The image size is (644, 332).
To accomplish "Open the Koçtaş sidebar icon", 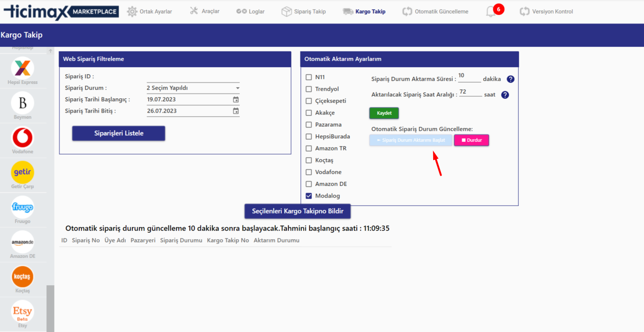I will coord(22,277).
